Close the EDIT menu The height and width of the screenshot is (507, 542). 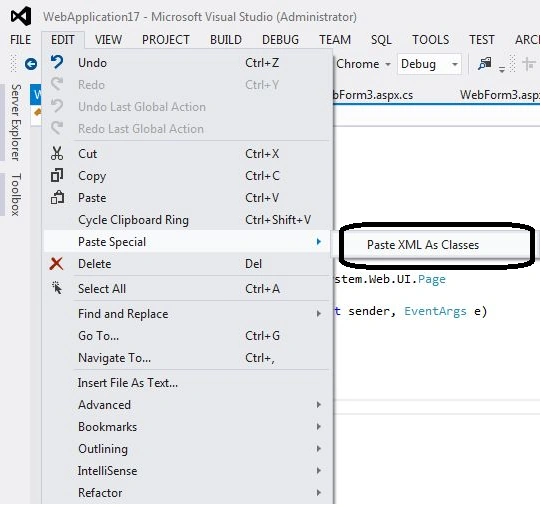(x=63, y=40)
